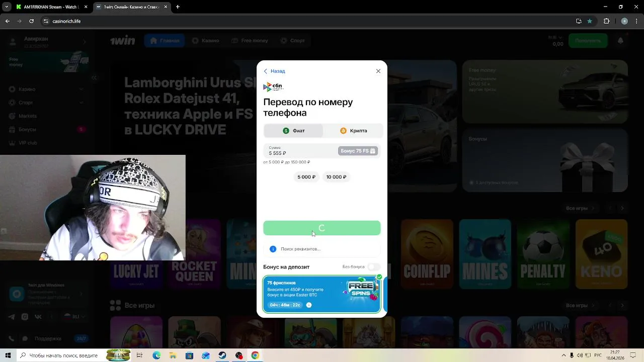The image size is (644, 362).
Task: Toggle the Без бонуса switch
Action: tap(374, 266)
